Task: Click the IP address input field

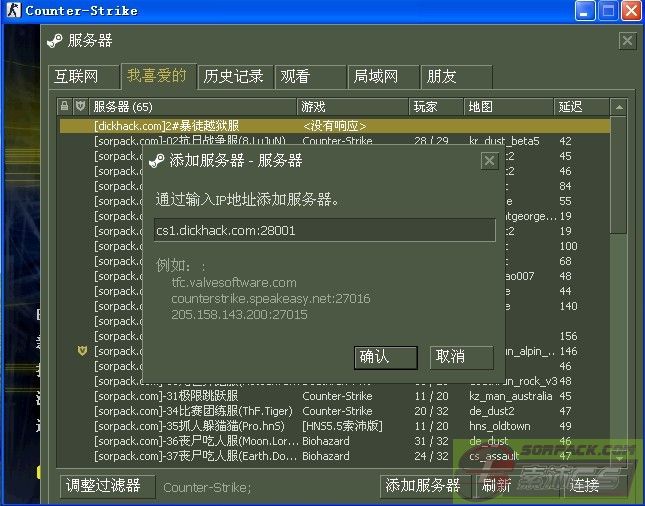Action: click(324, 230)
